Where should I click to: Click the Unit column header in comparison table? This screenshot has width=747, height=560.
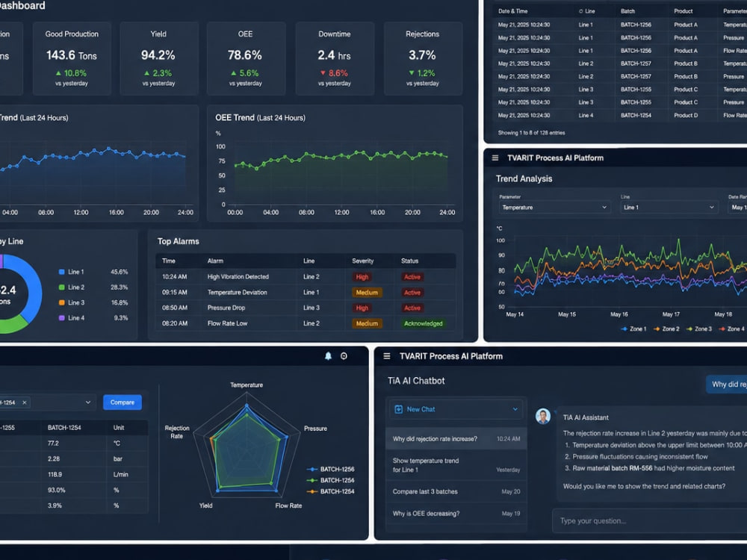119,428
